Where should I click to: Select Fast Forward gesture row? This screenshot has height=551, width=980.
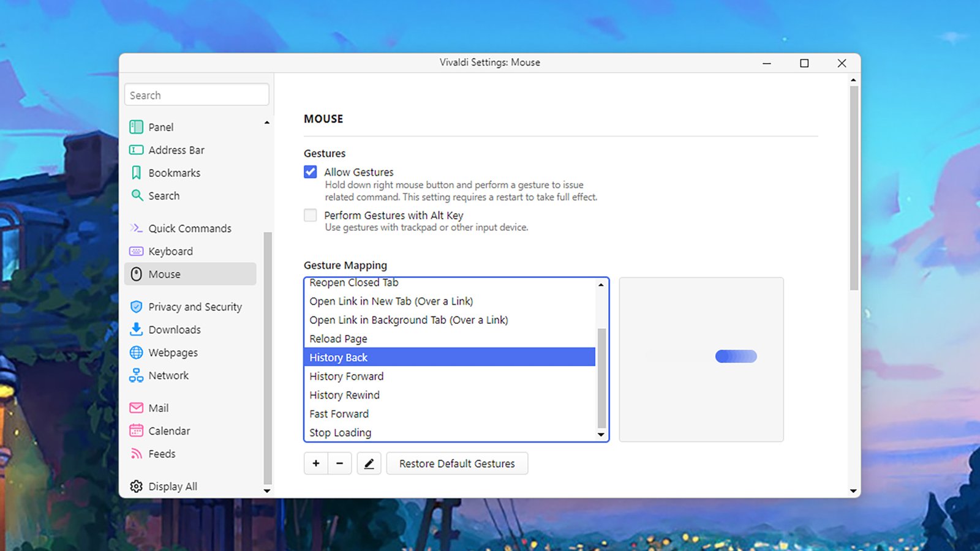(x=450, y=413)
